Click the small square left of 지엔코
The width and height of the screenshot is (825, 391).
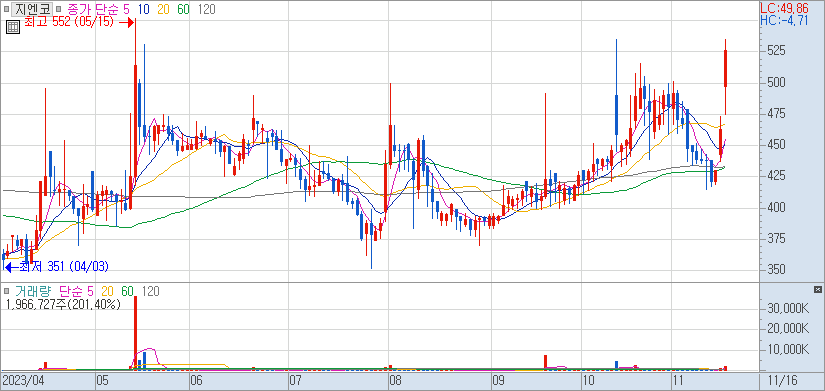point(6,9)
